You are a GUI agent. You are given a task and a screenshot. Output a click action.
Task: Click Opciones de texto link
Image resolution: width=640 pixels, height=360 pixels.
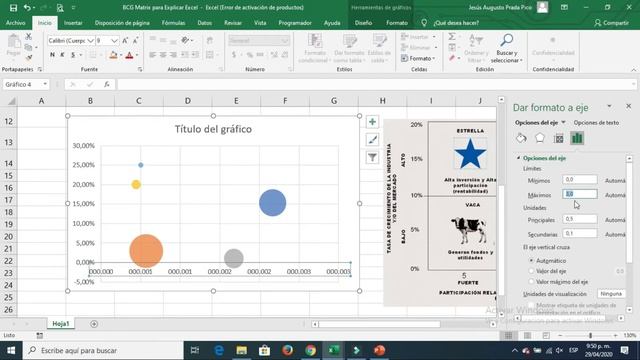tap(596, 122)
